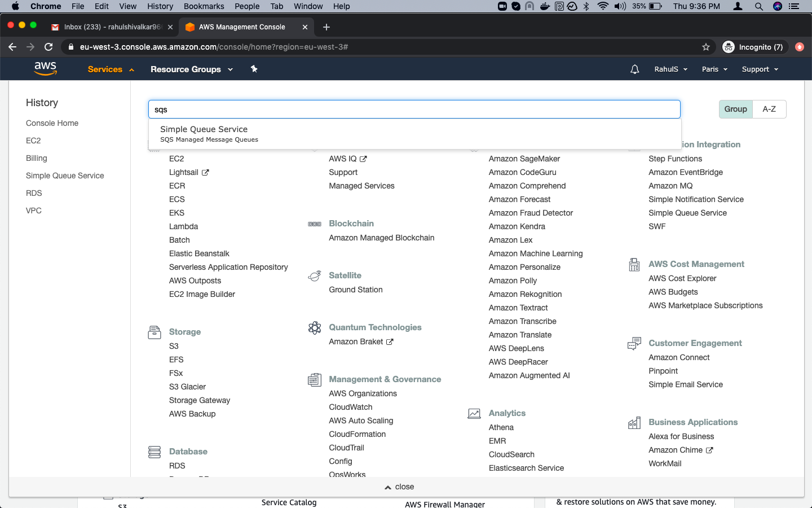
Task: Select Simple Queue Service search suggestion
Action: pyautogui.click(x=414, y=134)
